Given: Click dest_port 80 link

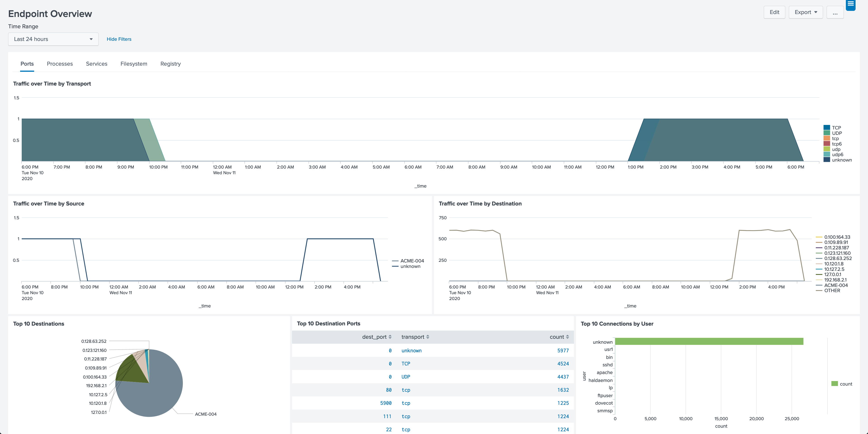Looking at the screenshot, I should coord(389,390).
